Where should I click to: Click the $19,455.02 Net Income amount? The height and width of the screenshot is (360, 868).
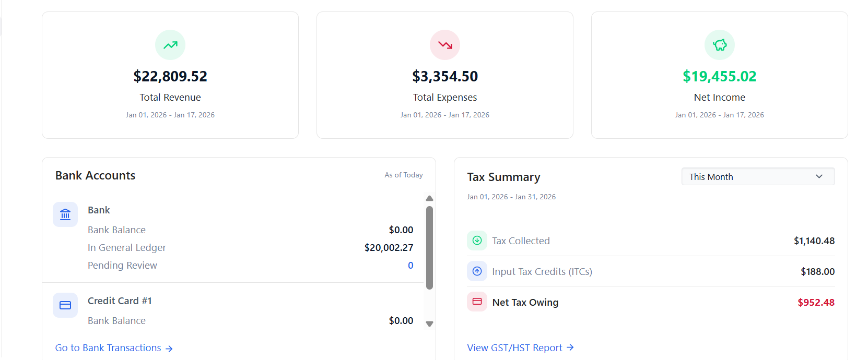click(720, 77)
